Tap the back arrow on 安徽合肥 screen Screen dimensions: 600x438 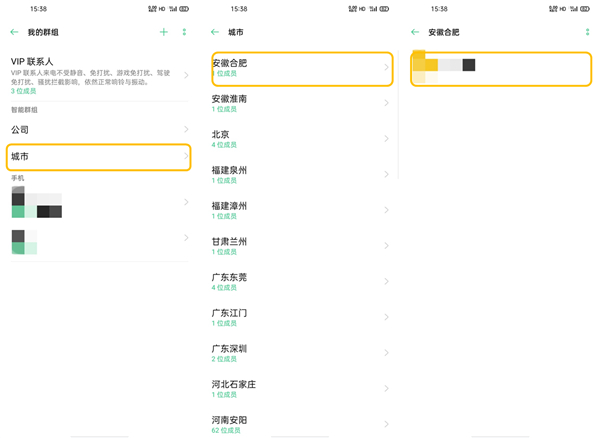pyautogui.click(x=416, y=32)
